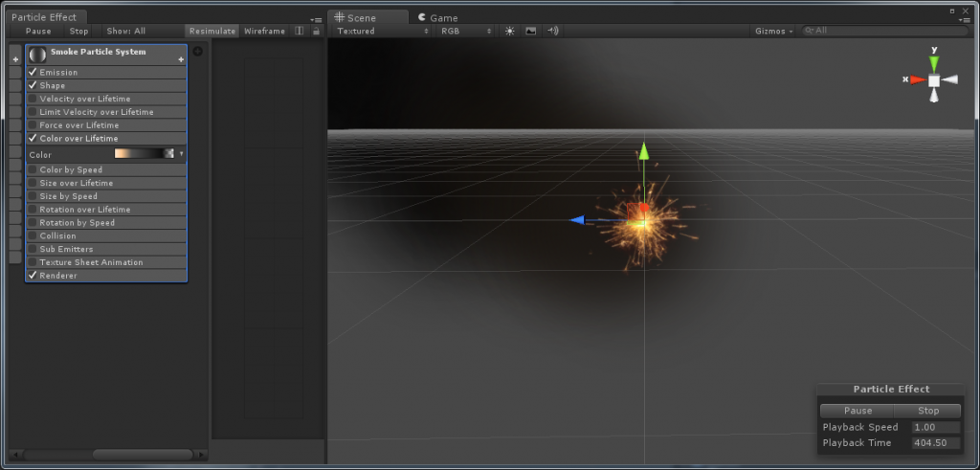The width and height of the screenshot is (980, 470).
Task: Select the Scene tab
Action: (x=368, y=17)
